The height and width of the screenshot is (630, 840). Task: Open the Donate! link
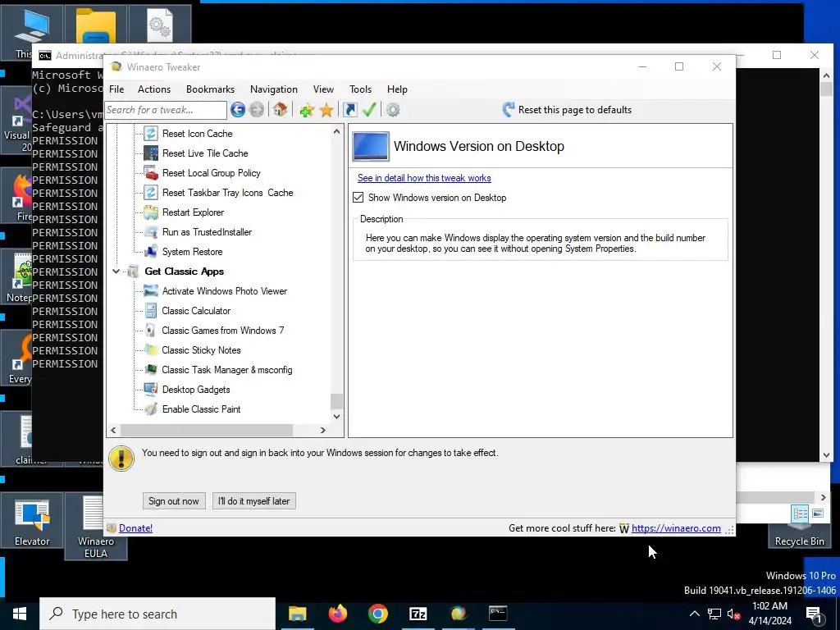point(135,528)
